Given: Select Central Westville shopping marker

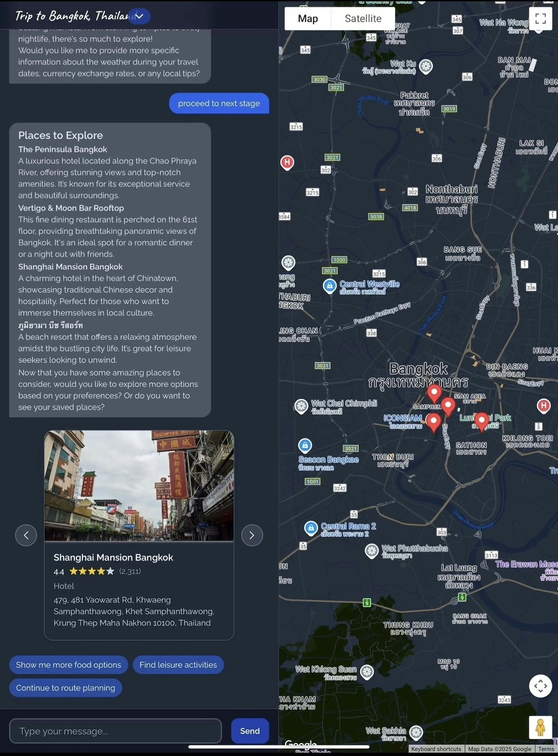Looking at the screenshot, I should point(330,286).
